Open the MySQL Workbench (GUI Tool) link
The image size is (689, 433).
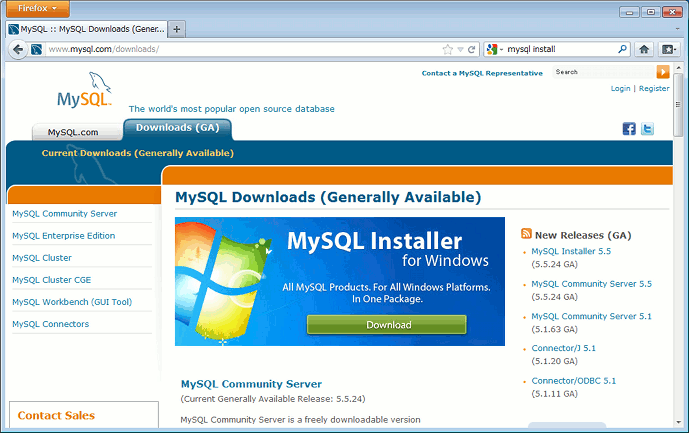(x=72, y=302)
